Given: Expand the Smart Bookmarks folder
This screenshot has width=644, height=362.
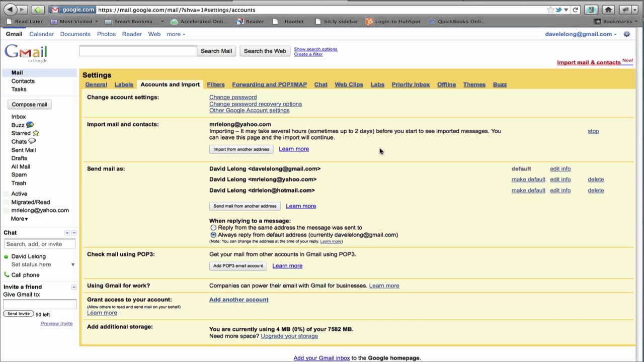Looking at the screenshot, I should (x=134, y=22).
